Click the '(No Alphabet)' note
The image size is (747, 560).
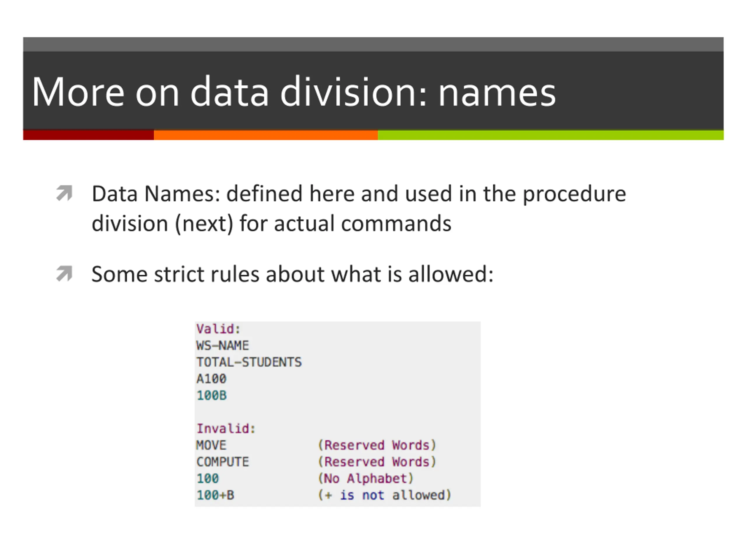click(366, 478)
